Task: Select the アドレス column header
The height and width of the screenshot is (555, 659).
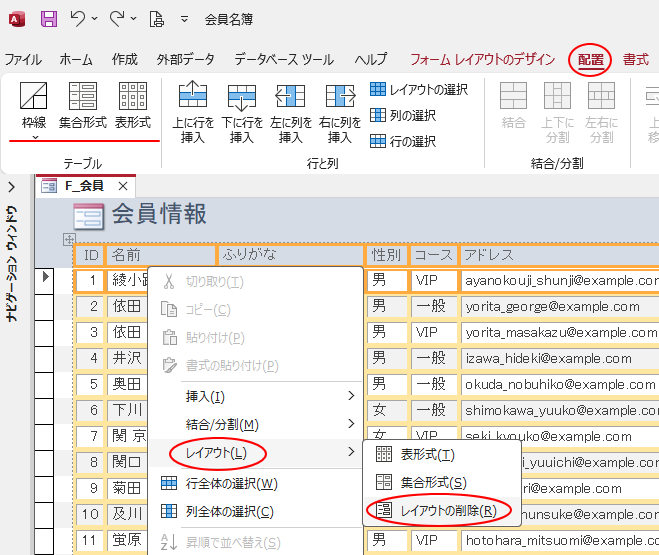Action: (560, 255)
